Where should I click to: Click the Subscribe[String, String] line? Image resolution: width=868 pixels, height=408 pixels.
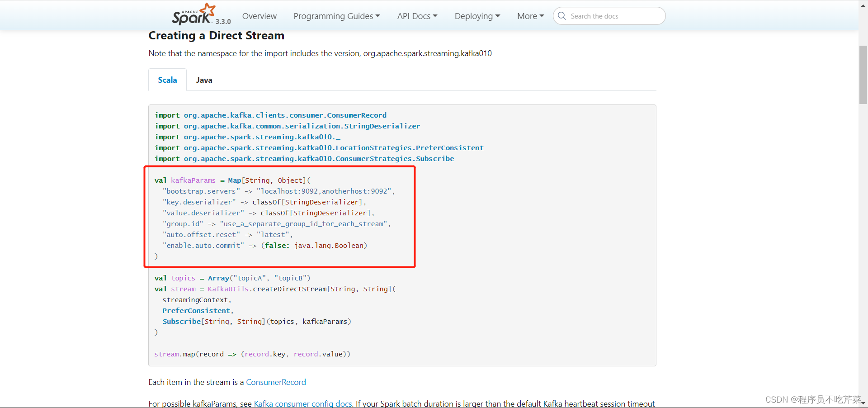[257, 322]
